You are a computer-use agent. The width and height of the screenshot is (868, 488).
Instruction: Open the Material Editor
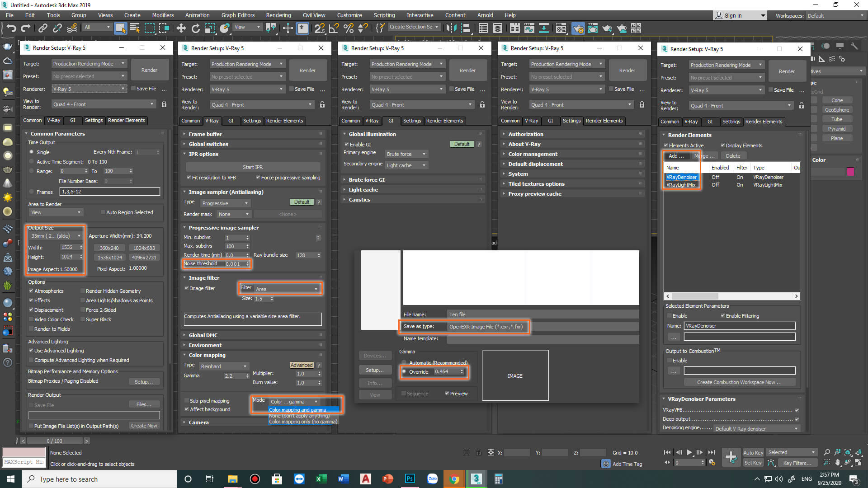pyautogui.click(x=561, y=28)
